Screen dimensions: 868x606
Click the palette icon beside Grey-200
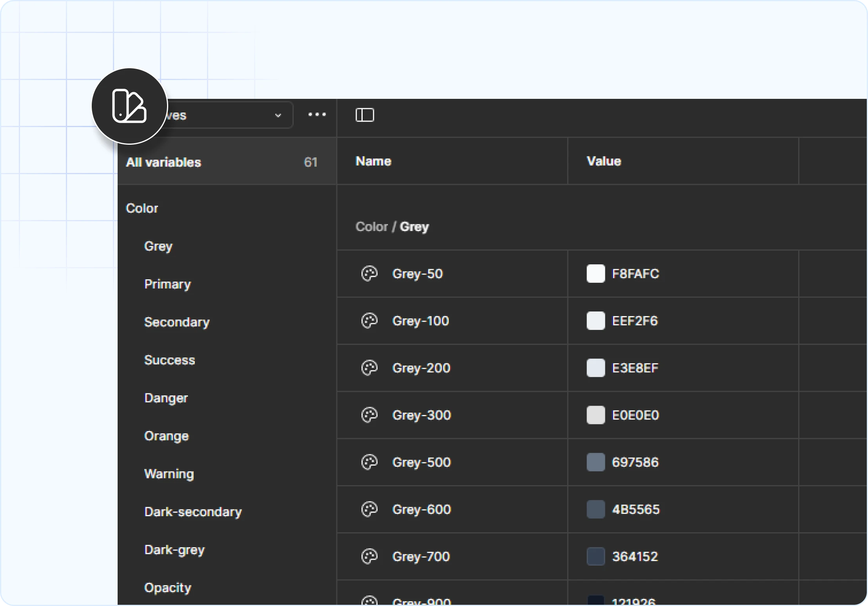pyautogui.click(x=369, y=368)
